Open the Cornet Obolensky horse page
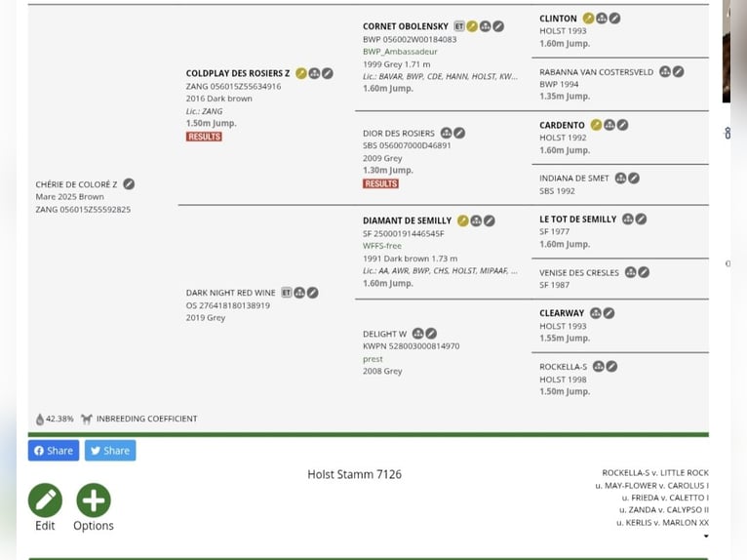This screenshot has width=747, height=560. tap(405, 26)
